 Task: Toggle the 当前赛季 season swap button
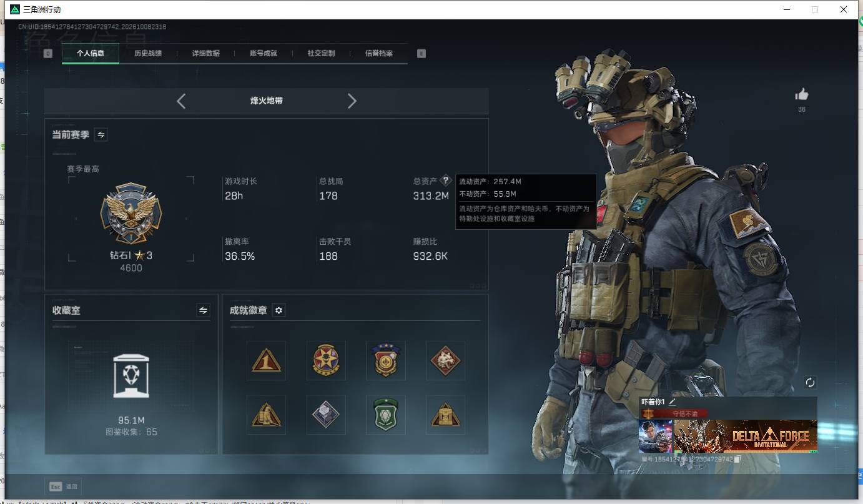(101, 134)
